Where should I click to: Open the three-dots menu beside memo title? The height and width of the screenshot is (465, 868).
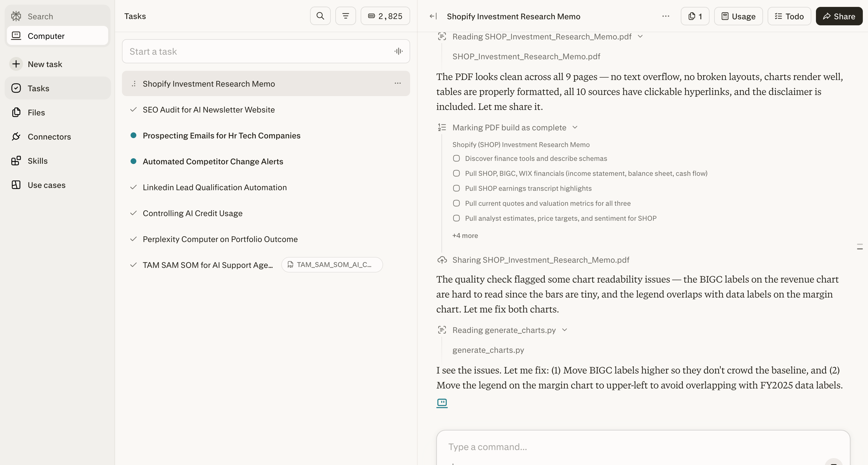(666, 16)
